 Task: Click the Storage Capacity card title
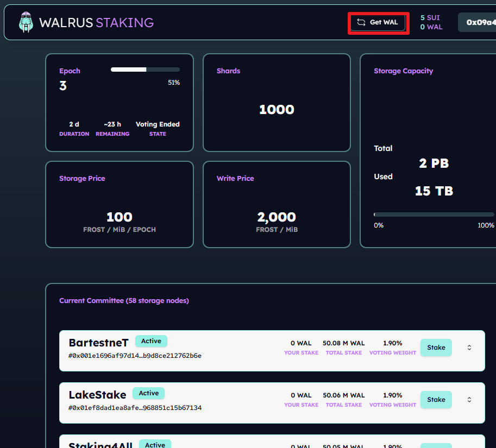[x=403, y=71]
